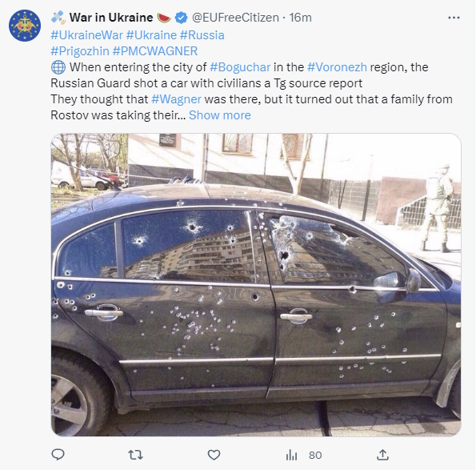Repost this tweet via retweet icon
The height and width of the screenshot is (470, 476).
coord(135,455)
